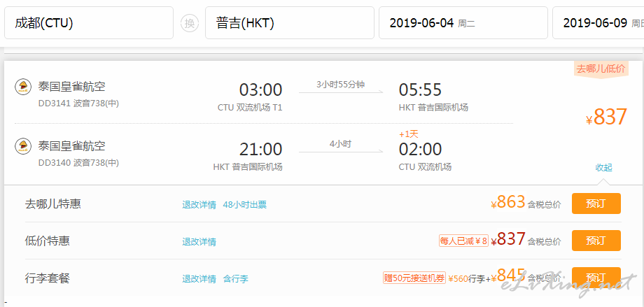Screen dimensions: 644x307
Task: Click the 行李套餐 fare name
Action: click(47, 278)
